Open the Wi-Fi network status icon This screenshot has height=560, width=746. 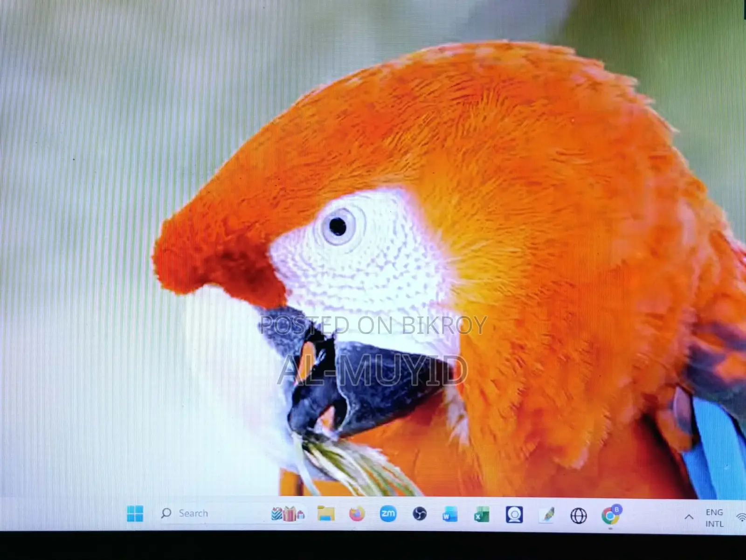[740, 518]
